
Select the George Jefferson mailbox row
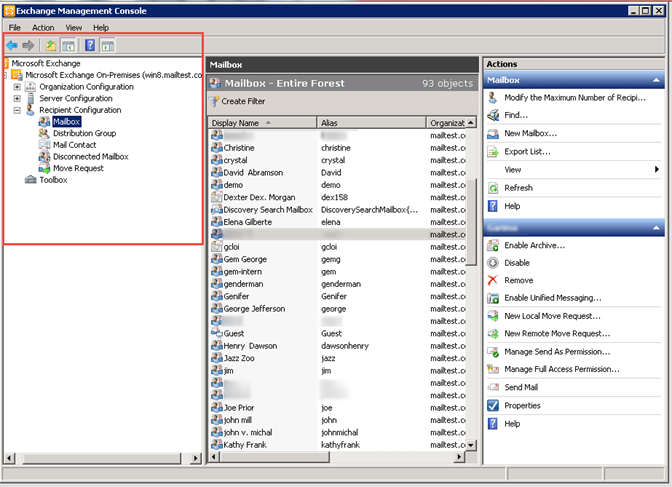point(338,309)
